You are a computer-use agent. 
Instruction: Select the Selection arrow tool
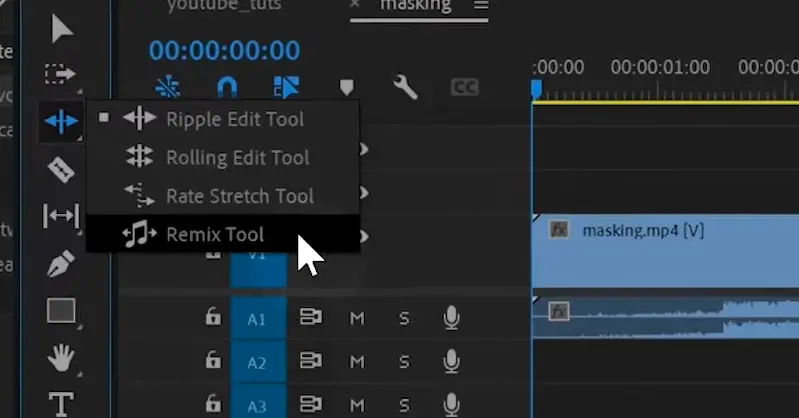point(62,27)
